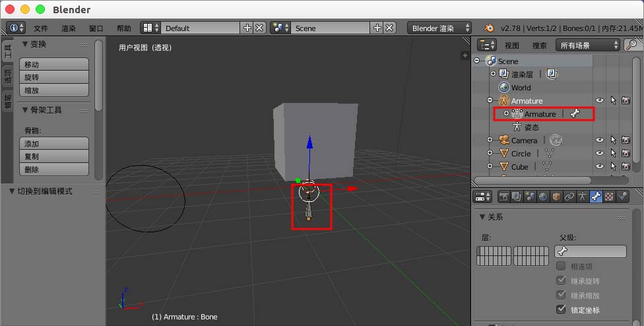Viewport: 644px width, 326px height.
Task: Click the mesh data icon beside Circle
Action: (x=550, y=154)
